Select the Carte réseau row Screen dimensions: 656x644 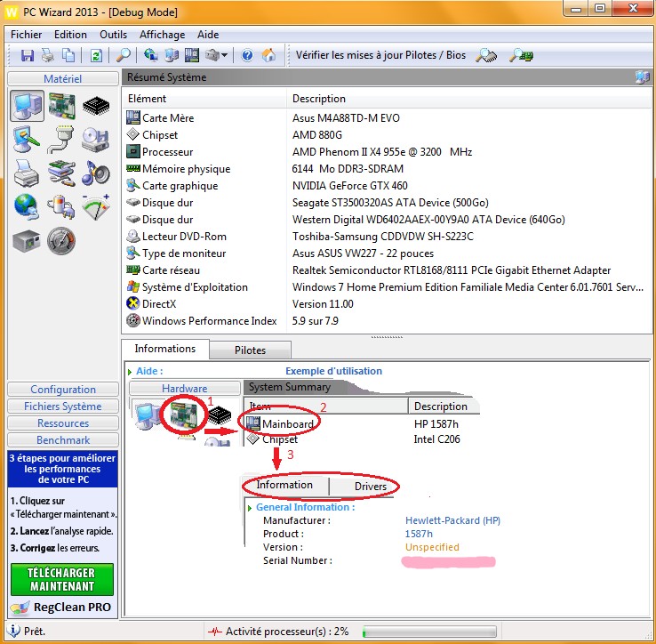(388, 270)
